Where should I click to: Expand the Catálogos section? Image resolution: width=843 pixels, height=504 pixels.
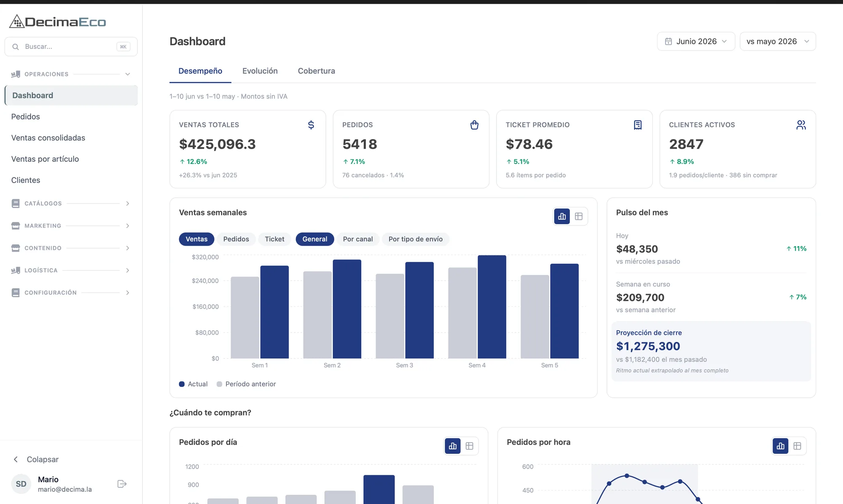click(x=127, y=204)
